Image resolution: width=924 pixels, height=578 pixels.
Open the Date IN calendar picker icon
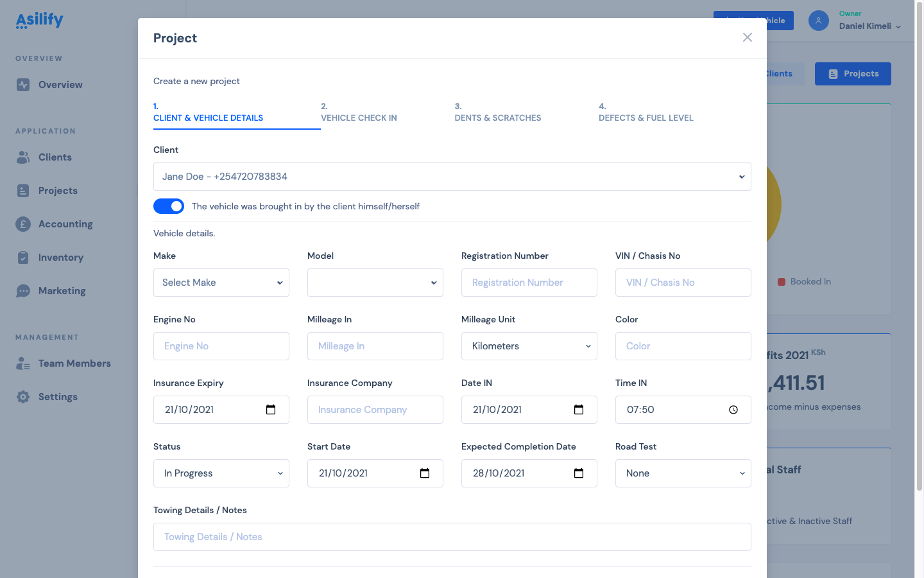[579, 410]
